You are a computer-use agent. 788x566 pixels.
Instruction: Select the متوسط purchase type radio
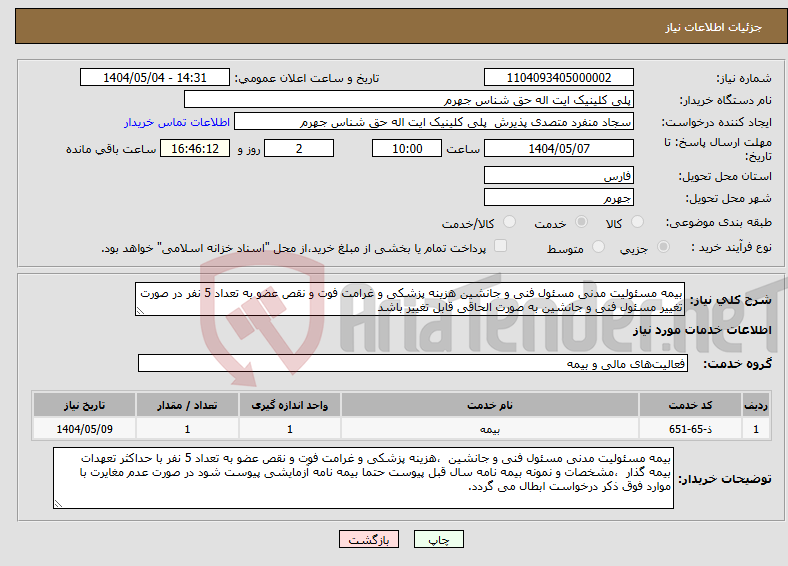[x=598, y=247]
